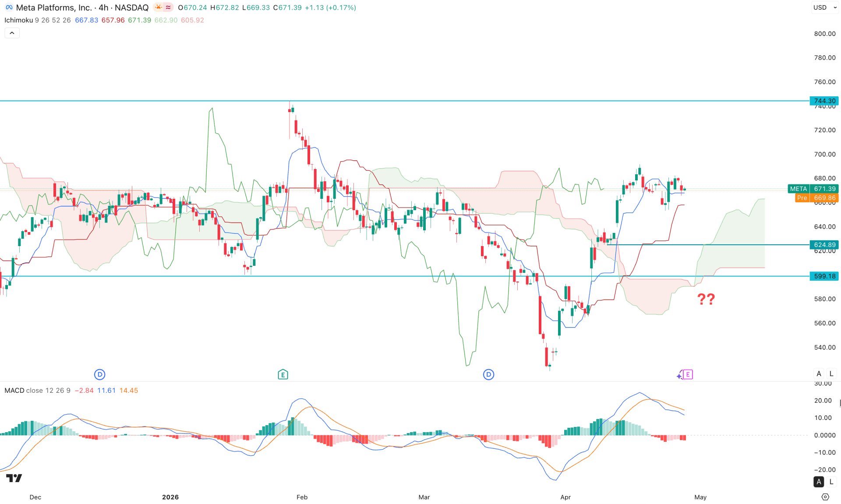Click Ichimoku base line value 657.96
Viewport: 841px width, 504px height.
(113, 20)
